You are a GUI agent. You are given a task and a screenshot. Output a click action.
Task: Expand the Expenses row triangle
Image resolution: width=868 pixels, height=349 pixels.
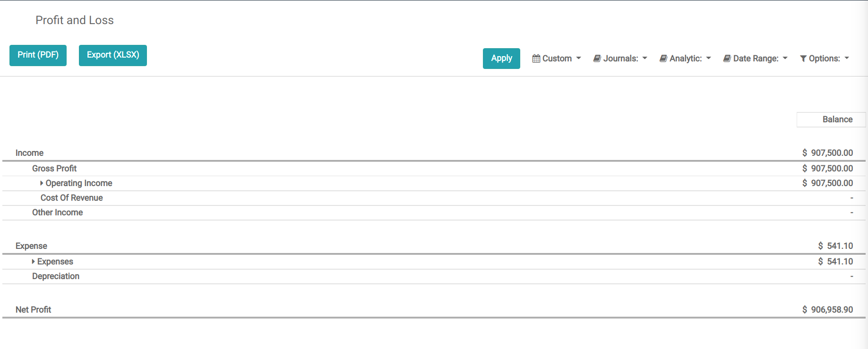click(33, 262)
